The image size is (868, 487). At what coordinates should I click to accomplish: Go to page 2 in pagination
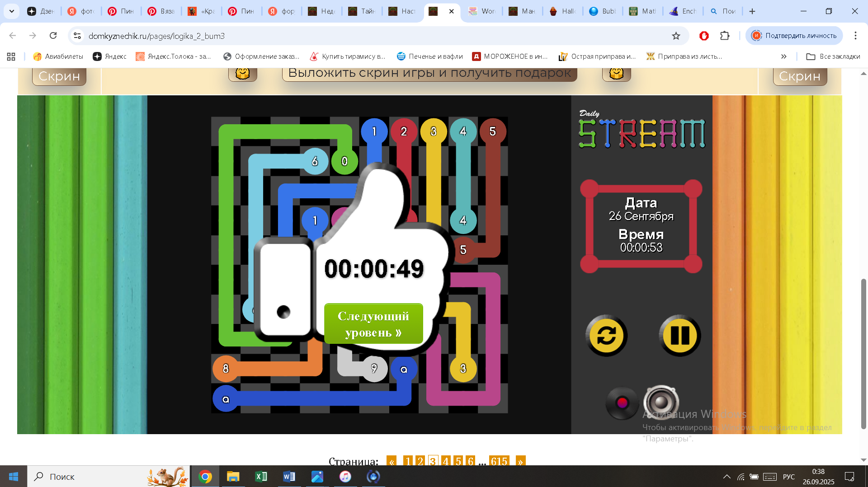(x=420, y=461)
